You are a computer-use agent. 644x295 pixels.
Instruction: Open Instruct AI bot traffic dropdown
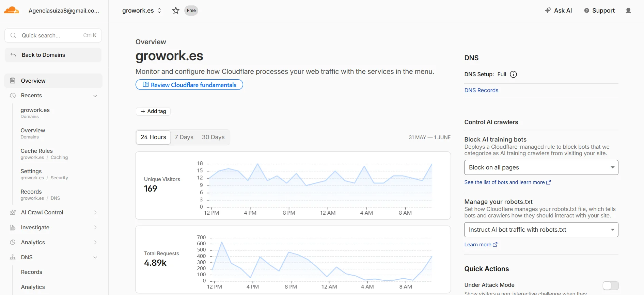(x=541, y=230)
